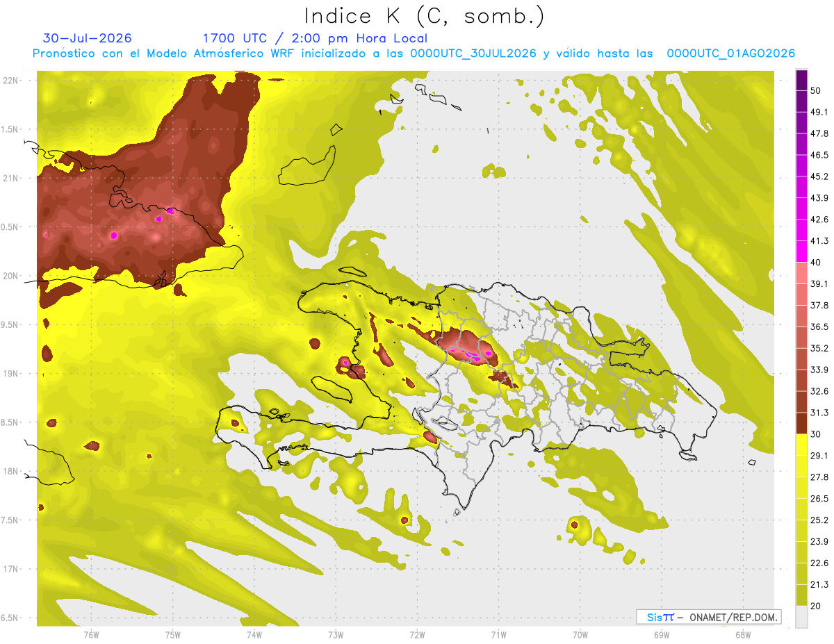Click the "19N" latitude label
834x644 pixels.
tap(11, 374)
